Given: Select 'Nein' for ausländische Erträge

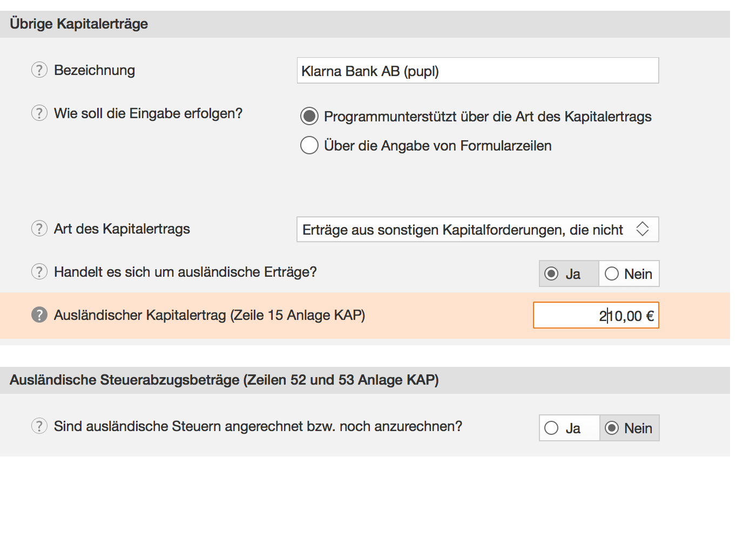Looking at the screenshot, I should tap(612, 274).
